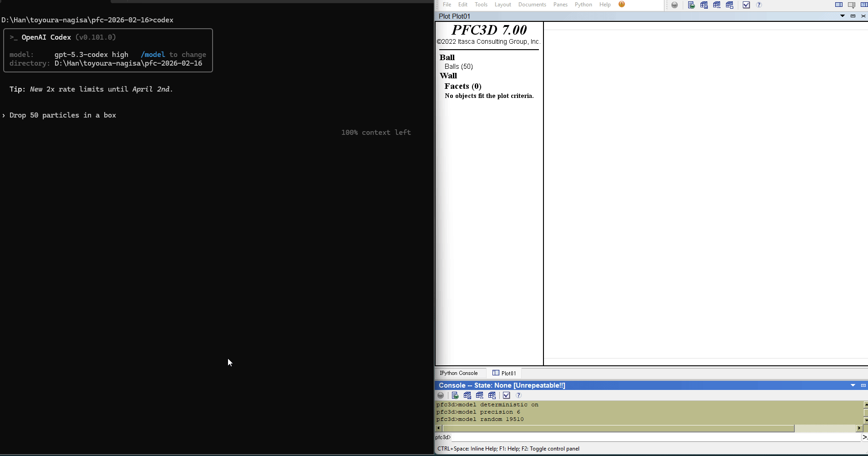
Task: Open the Tools menu
Action: (x=481, y=5)
